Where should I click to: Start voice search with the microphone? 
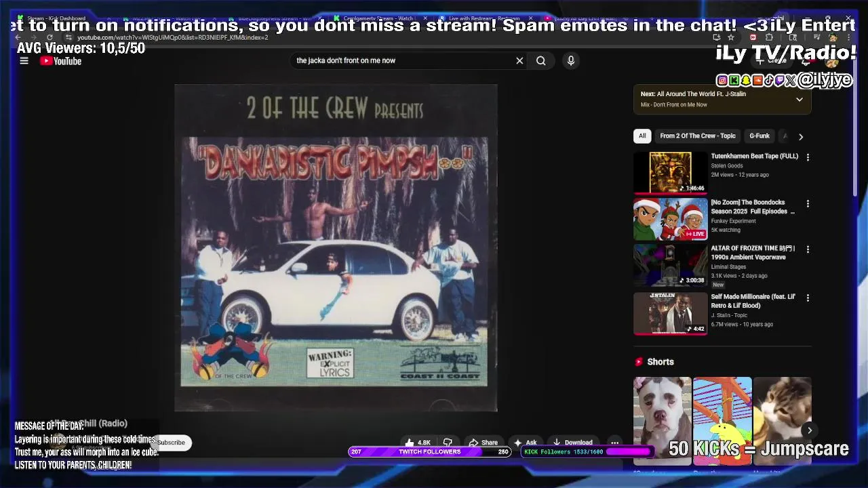click(x=571, y=60)
